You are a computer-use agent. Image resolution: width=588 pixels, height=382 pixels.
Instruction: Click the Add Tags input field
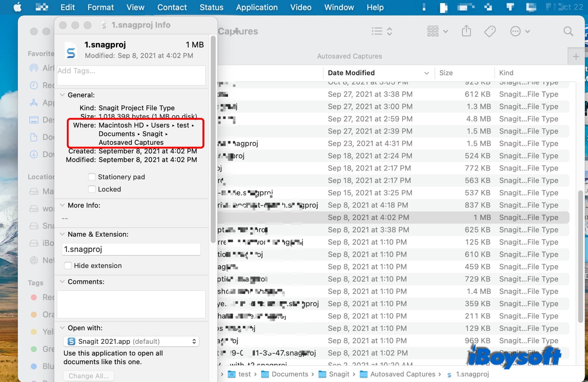click(x=131, y=75)
